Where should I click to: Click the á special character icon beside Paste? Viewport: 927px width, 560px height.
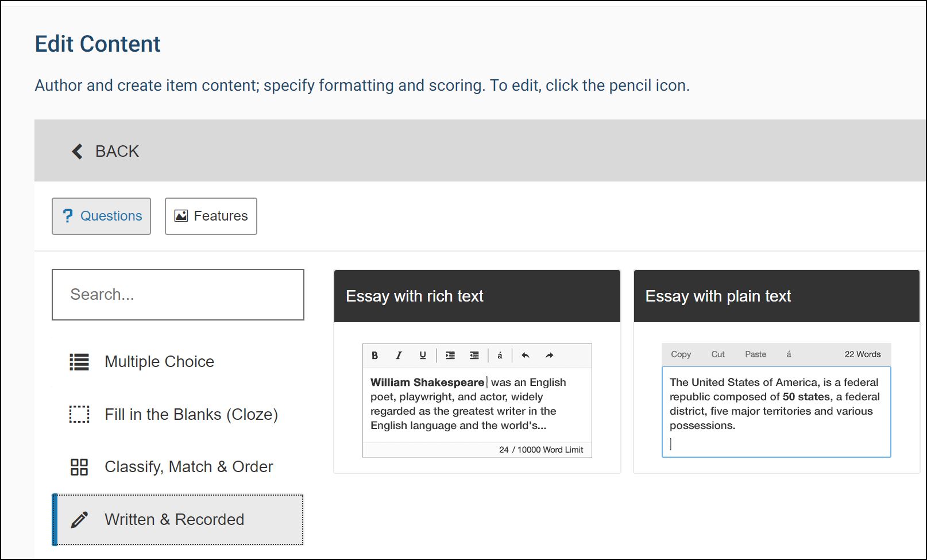(789, 354)
